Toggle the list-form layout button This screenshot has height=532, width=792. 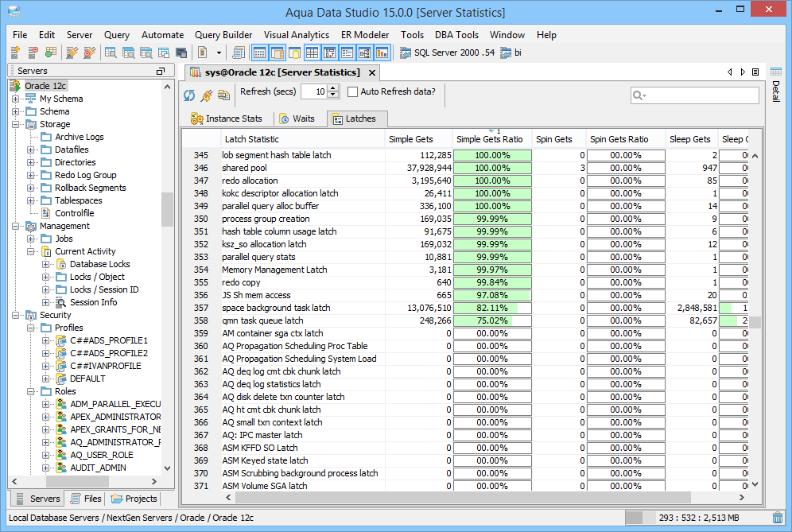coord(347,52)
